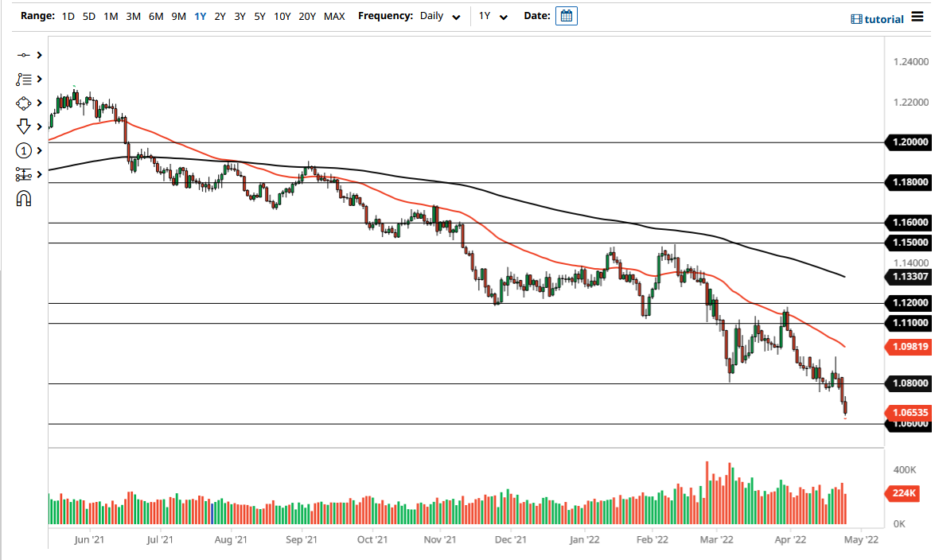The height and width of the screenshot is (560, 935).
Task: Select the trendline drawing tool
Action: 23,55
